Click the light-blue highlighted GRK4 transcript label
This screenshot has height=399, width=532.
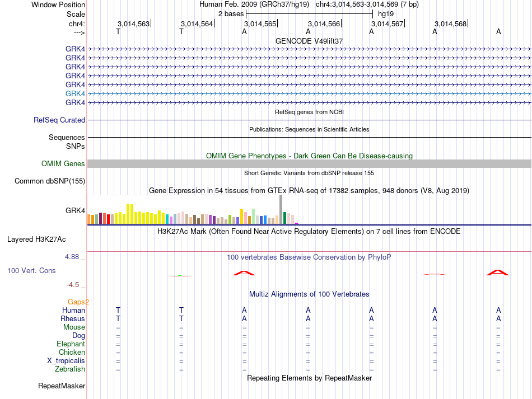75,93
